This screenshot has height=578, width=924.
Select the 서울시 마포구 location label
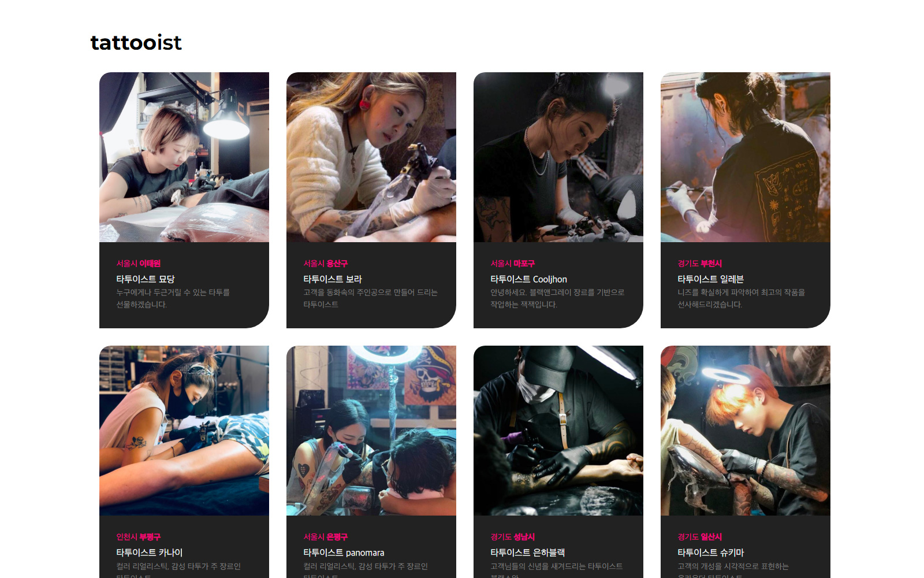(x=513, y=264)
